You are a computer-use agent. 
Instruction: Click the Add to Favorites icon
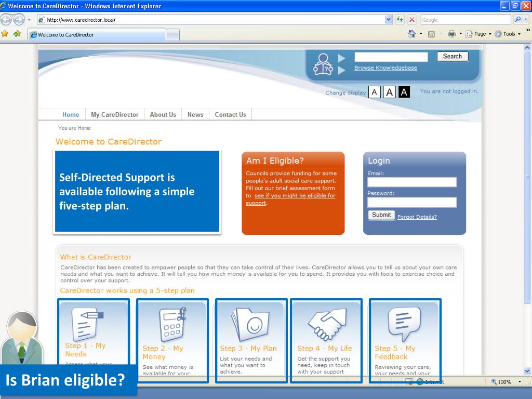[x=17, y=34]
